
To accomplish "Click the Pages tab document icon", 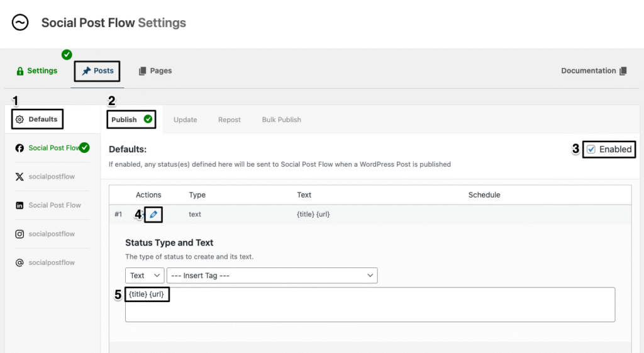I will [x=143, y=71].
